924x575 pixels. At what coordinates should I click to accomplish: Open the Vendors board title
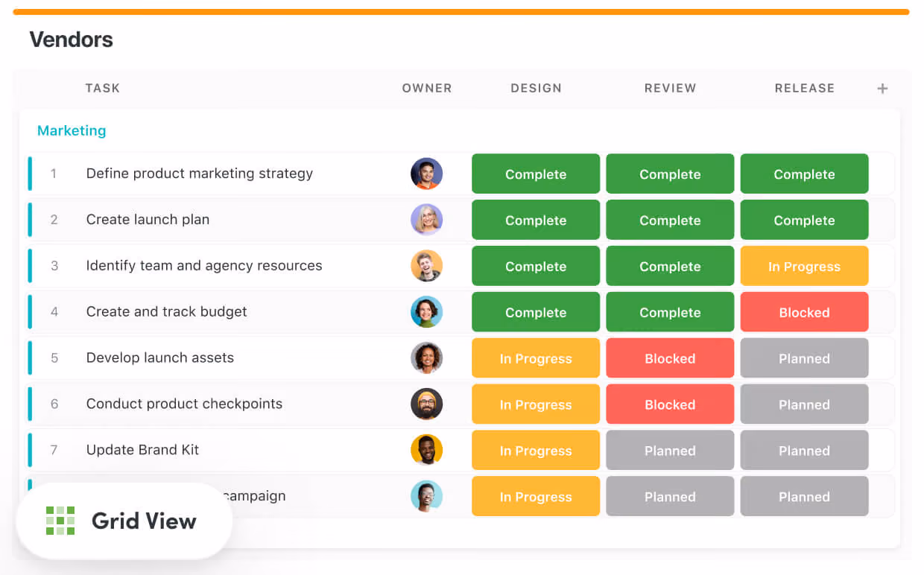click(x=72, y=39)
